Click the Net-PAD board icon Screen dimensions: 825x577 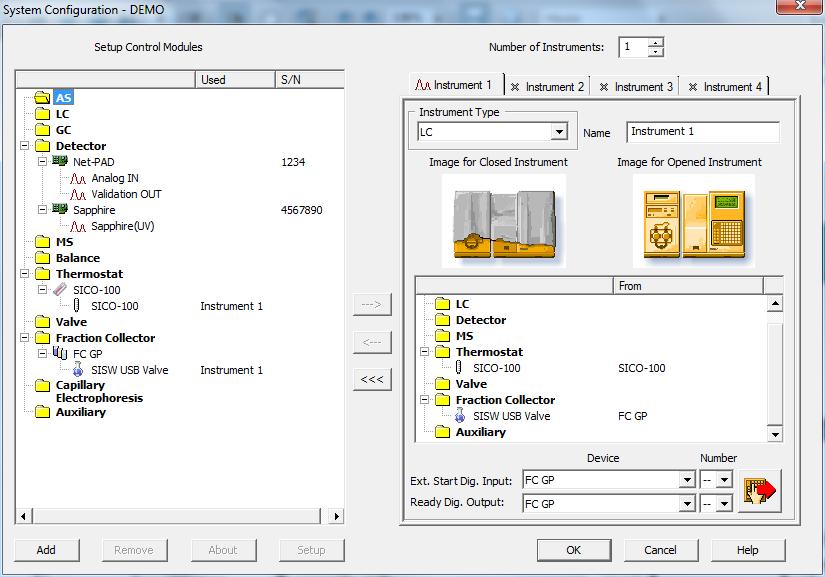point(60,161)
